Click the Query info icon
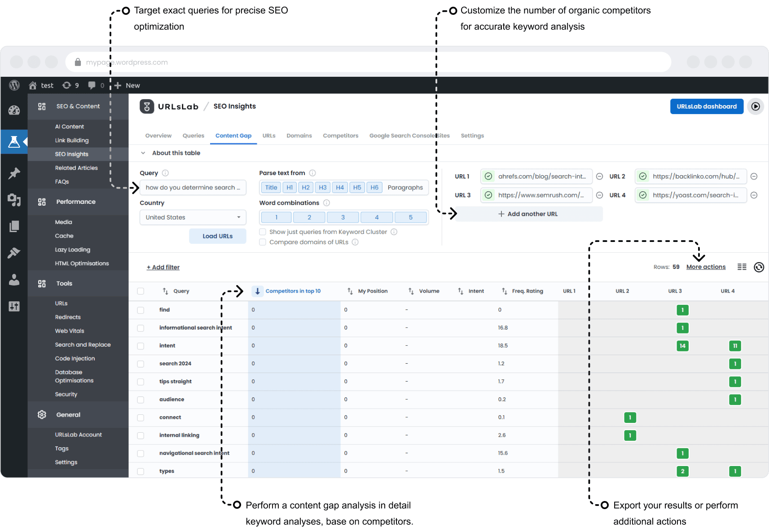This screenshot has height=532, width=769. [165, 173]
